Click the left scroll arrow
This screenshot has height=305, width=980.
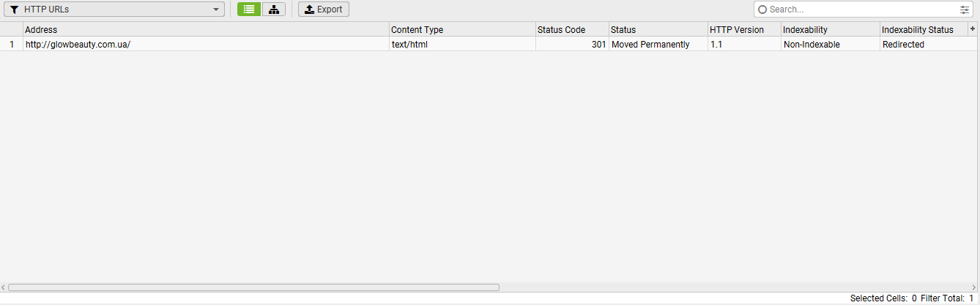3,287
